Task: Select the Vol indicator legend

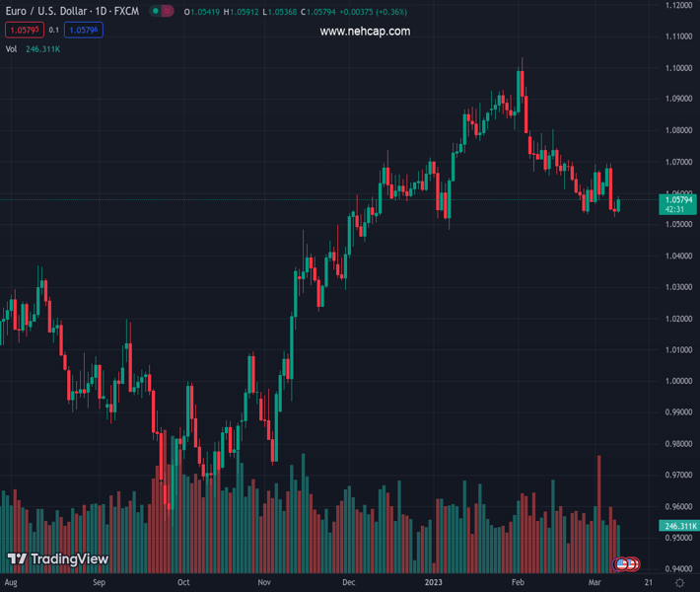Action: click(x=11, y=48)
